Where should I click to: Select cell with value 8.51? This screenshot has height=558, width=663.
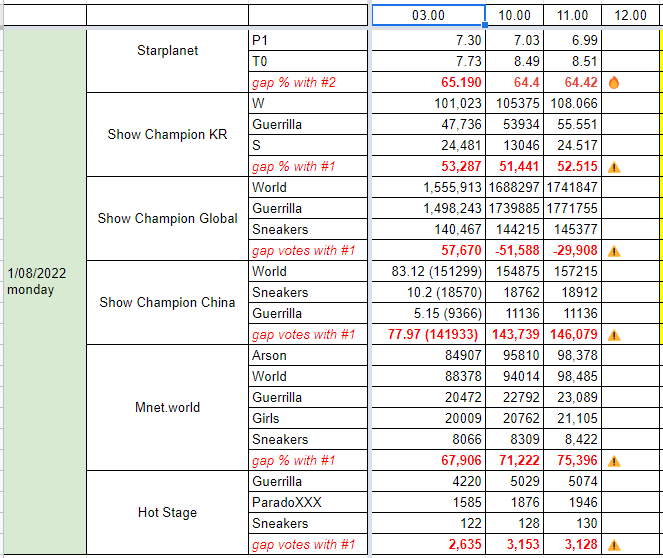[572, 61]
